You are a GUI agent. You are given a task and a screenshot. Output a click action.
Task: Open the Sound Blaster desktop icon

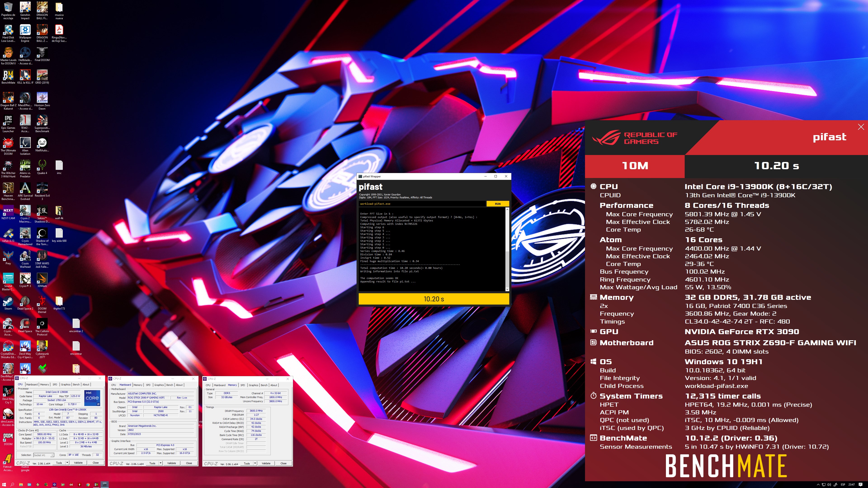(x=8, y=282)
